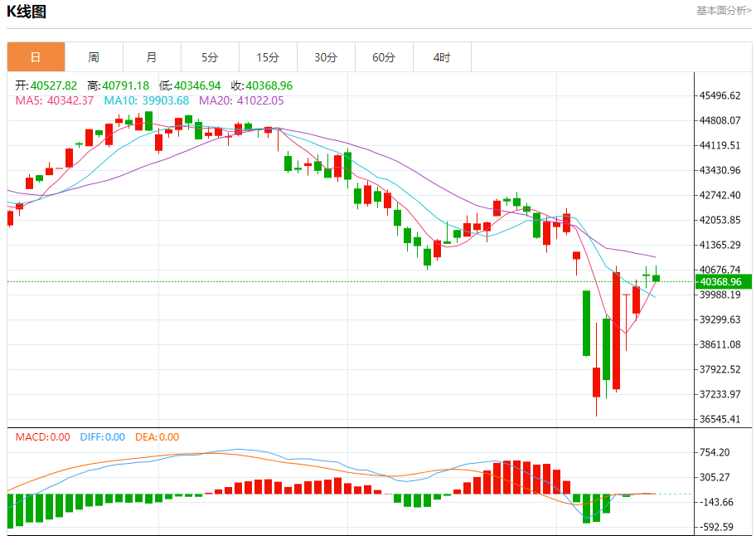
Task: Click the -592.59 MACD axis label
Action: point(716,528)
